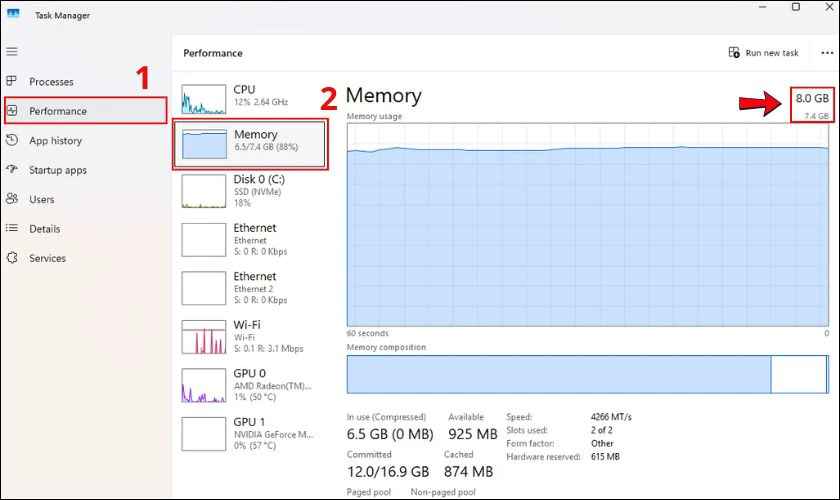Click the 925 MB available value
840x500 pixels.
pyautogui.click(x=473, y=434)
